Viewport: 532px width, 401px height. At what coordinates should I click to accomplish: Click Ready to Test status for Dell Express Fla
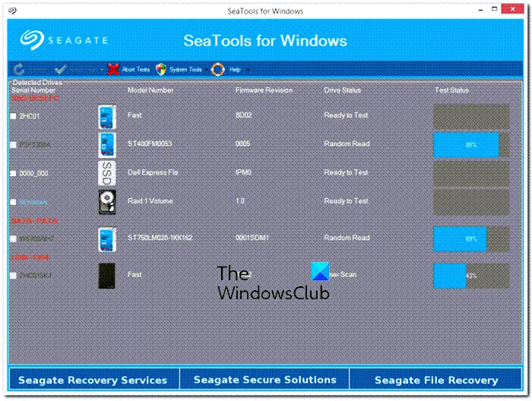pyautogui.click(x=346, y=172)
